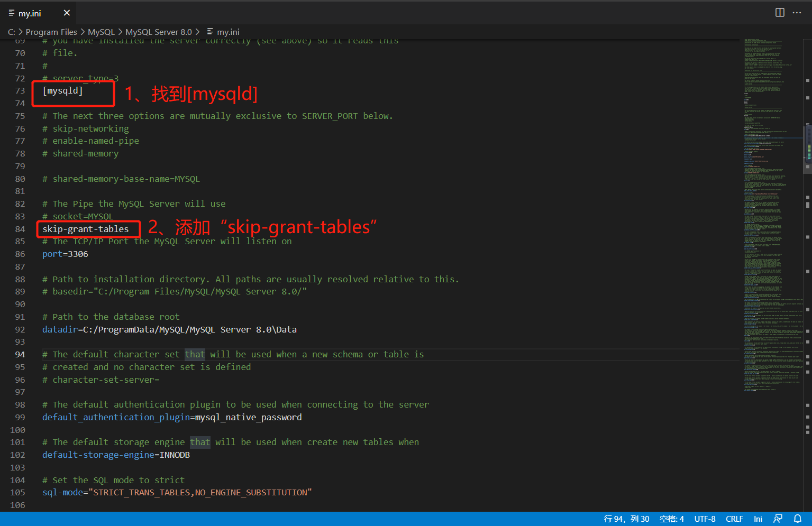Change file encoding via the UTF-8 indicator
The width and height of the screenshot is (812, 526).
pos(705,519)
